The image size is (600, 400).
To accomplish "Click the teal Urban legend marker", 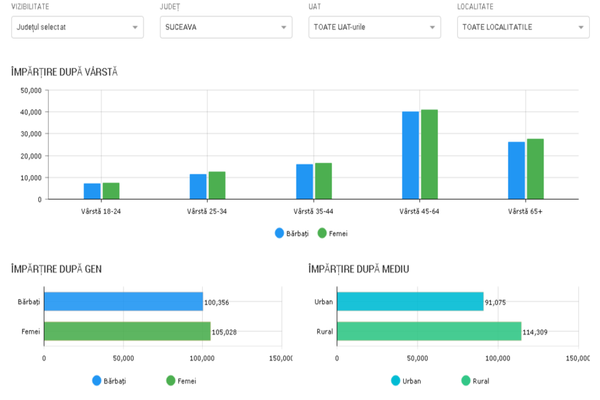I will point(396,380).
